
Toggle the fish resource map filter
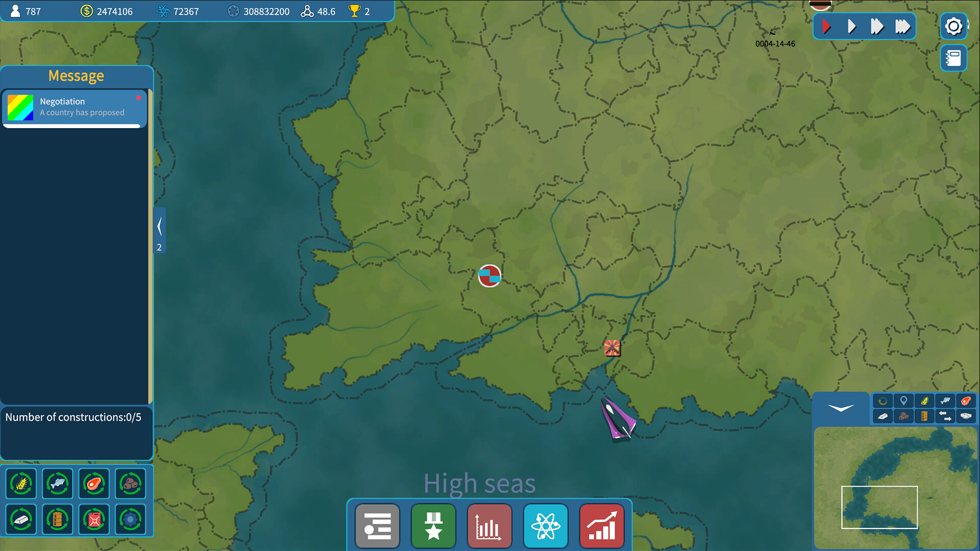point(945,401)
